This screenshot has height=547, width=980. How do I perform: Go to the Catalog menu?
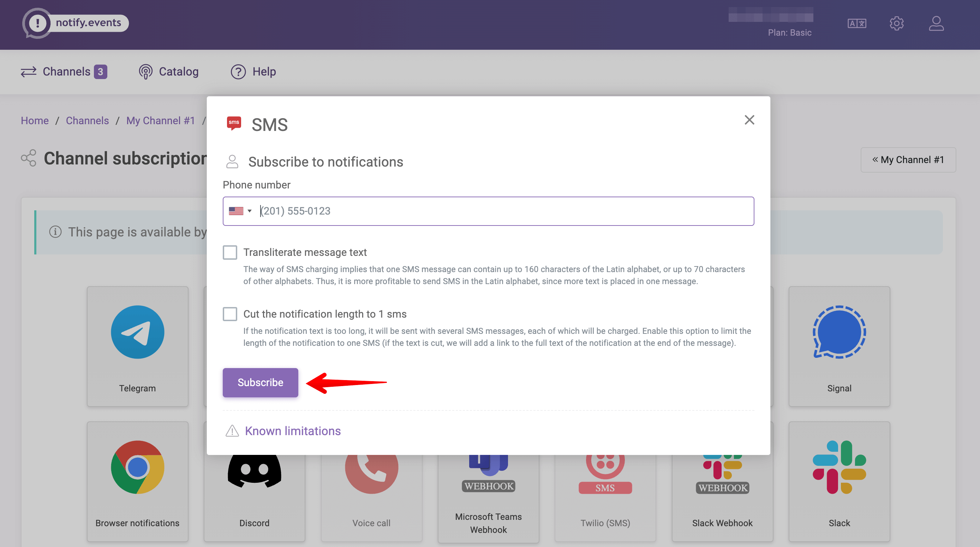click(x=169, y=72)
